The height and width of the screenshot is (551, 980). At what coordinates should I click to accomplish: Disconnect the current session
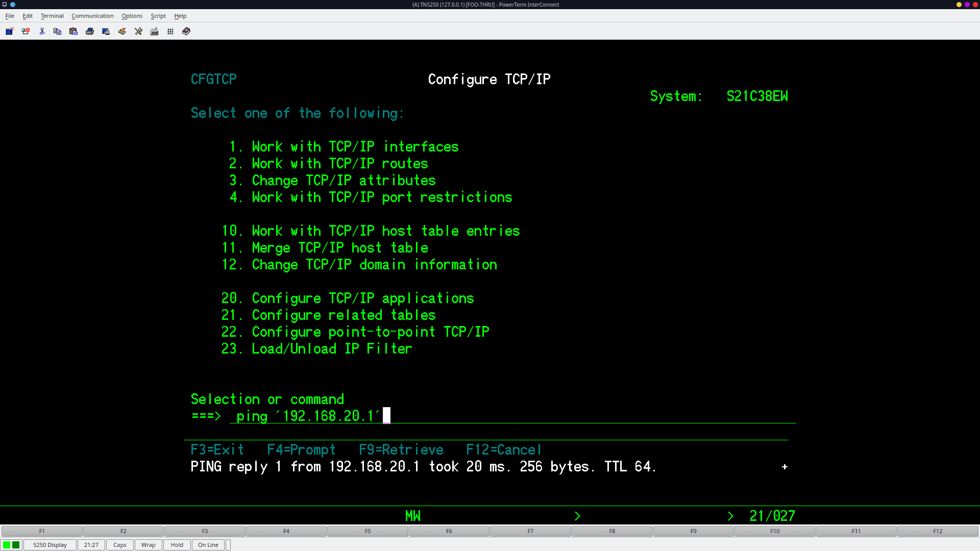26,31
